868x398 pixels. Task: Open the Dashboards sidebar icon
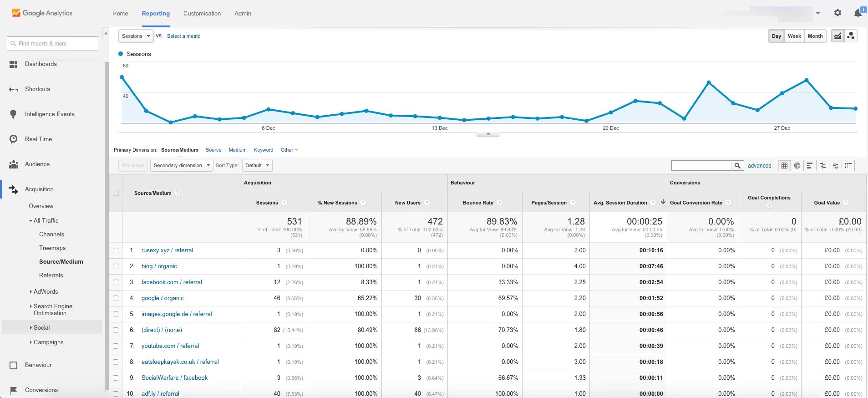click(x=13, y=65)
